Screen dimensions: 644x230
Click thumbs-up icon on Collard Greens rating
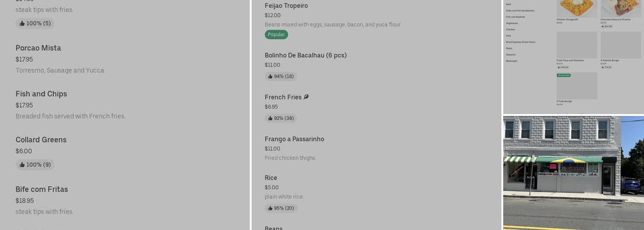22,165
